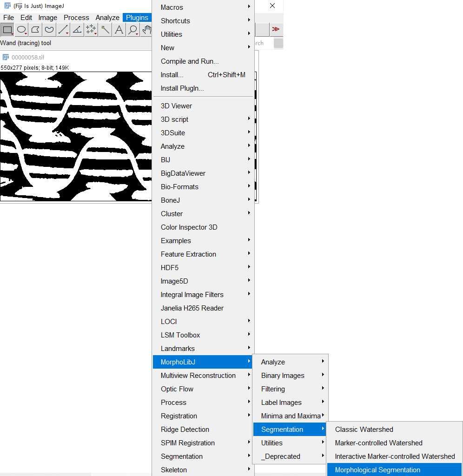Open the Image5D submenu
Image resolution: width=463 pixels, height=476 pixels.
tap(203, 281)
